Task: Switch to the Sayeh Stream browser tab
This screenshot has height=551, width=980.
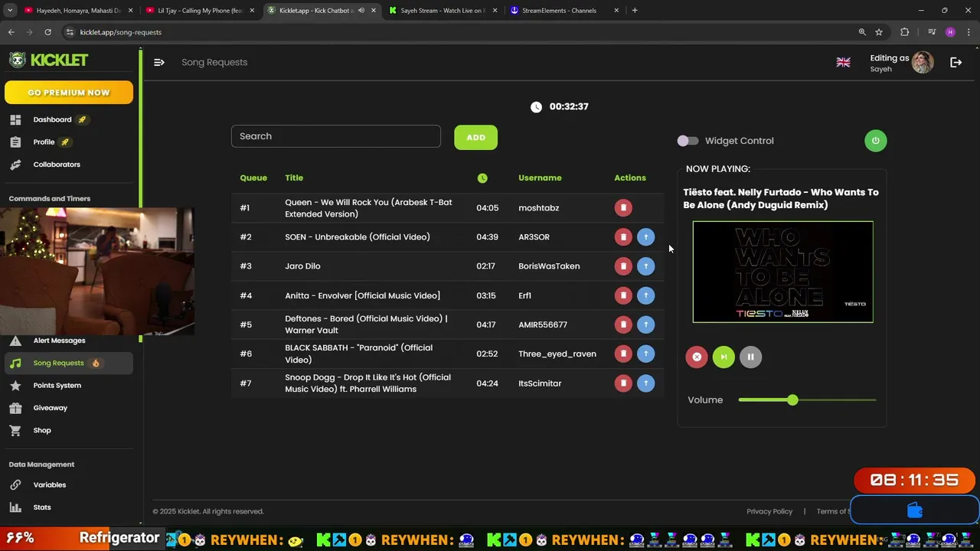Action: click(x=443, y=11)
